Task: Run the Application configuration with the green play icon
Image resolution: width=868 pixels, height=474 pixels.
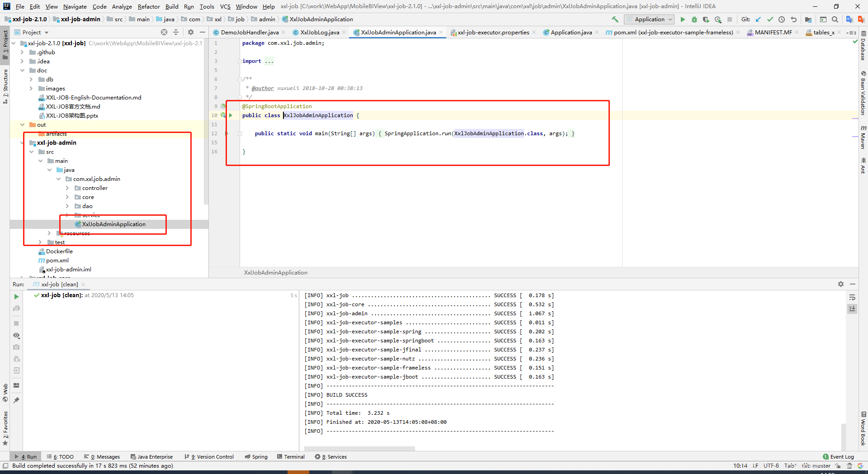Action: click(683, 19)
